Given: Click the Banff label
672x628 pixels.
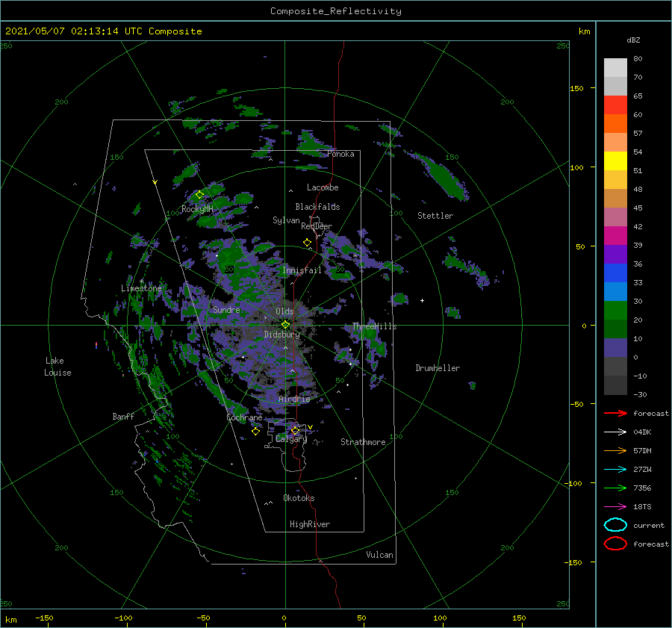Looking at the screenshot, I should pyautogui.click(x=123, y=416).
